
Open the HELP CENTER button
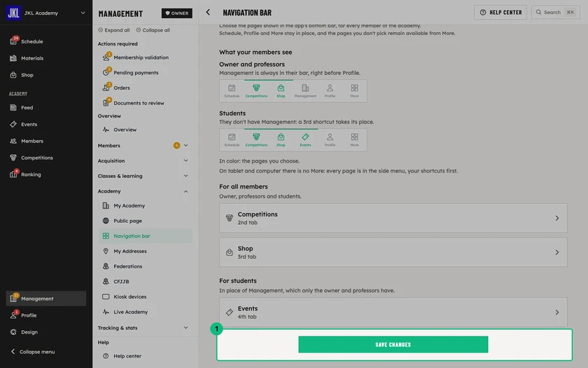pyautogui.click(x=500, y=13)
